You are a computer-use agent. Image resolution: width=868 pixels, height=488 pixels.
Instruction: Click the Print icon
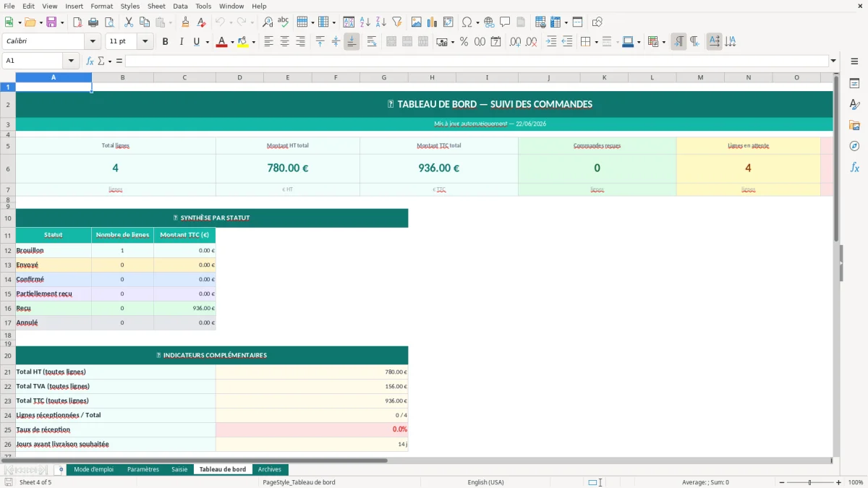93,22
